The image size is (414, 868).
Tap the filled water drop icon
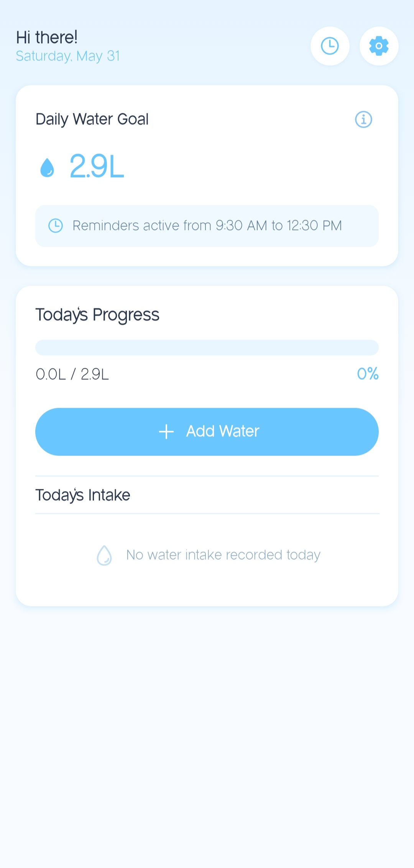click(x=47, y=168)
